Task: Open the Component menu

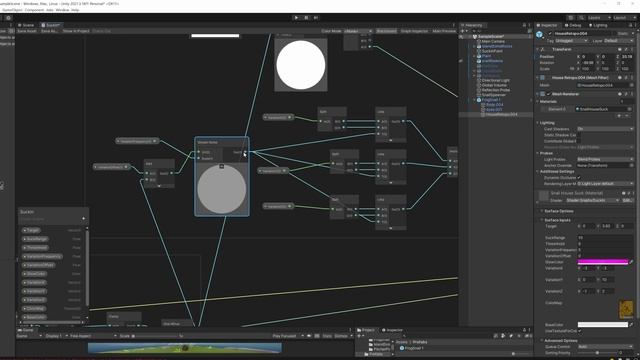Action: pyautogui.click(x=34, y=10)
